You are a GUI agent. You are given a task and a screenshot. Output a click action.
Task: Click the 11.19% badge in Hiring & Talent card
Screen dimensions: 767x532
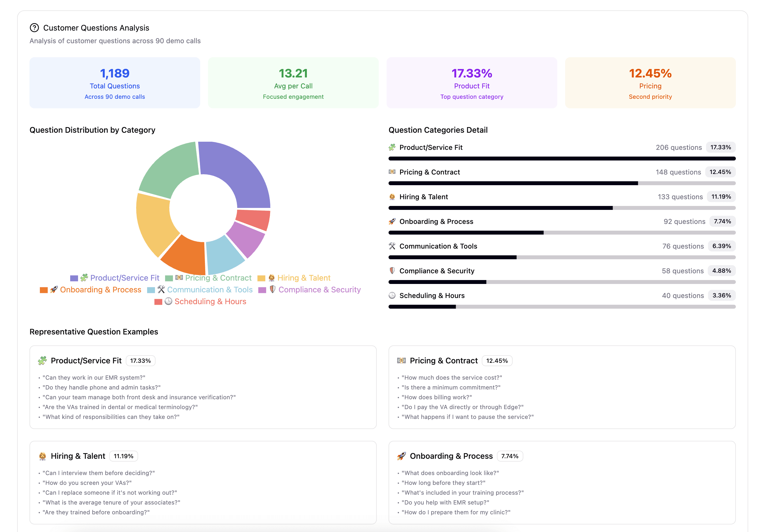[x=123, y=456]
